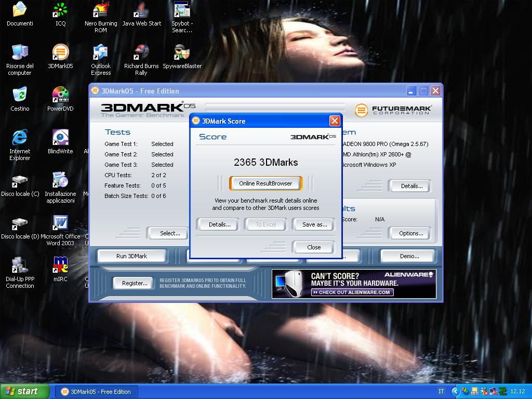Open Disco locale (C) drive
This screenshot has width=532, height=399.
click(x=20, y=186)
